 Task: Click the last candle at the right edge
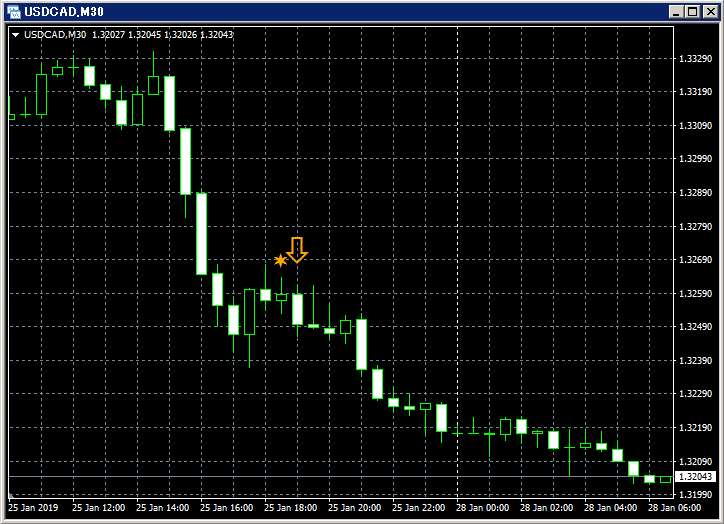tap(665, 480)
